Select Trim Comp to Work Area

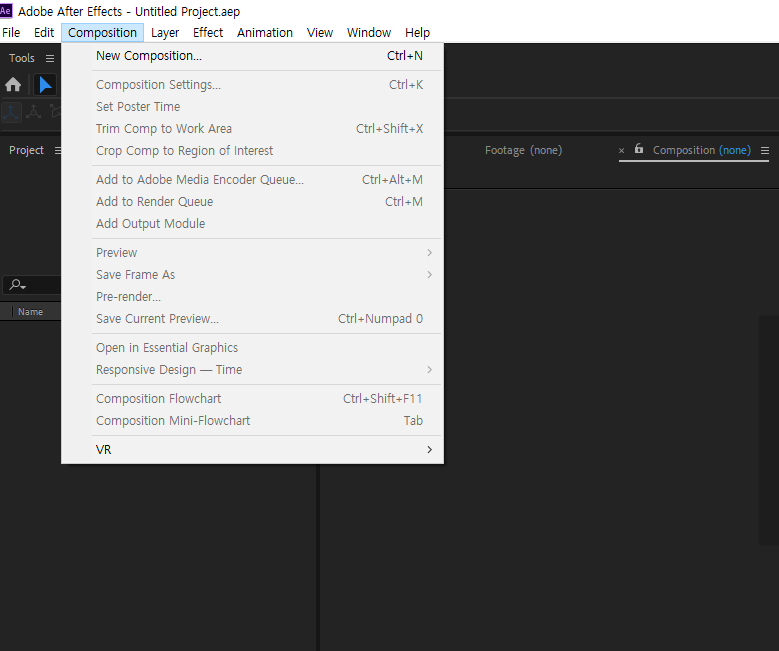252,129
